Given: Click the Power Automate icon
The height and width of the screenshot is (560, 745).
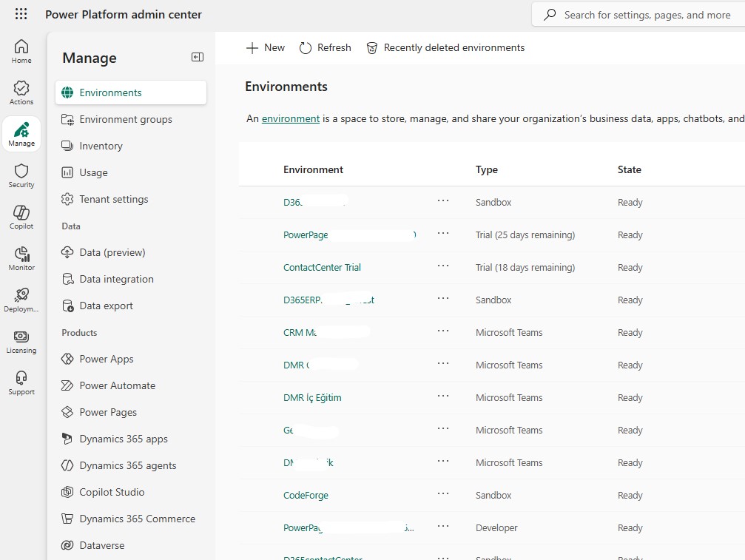Looking at the screenshot, I should 67,385.
